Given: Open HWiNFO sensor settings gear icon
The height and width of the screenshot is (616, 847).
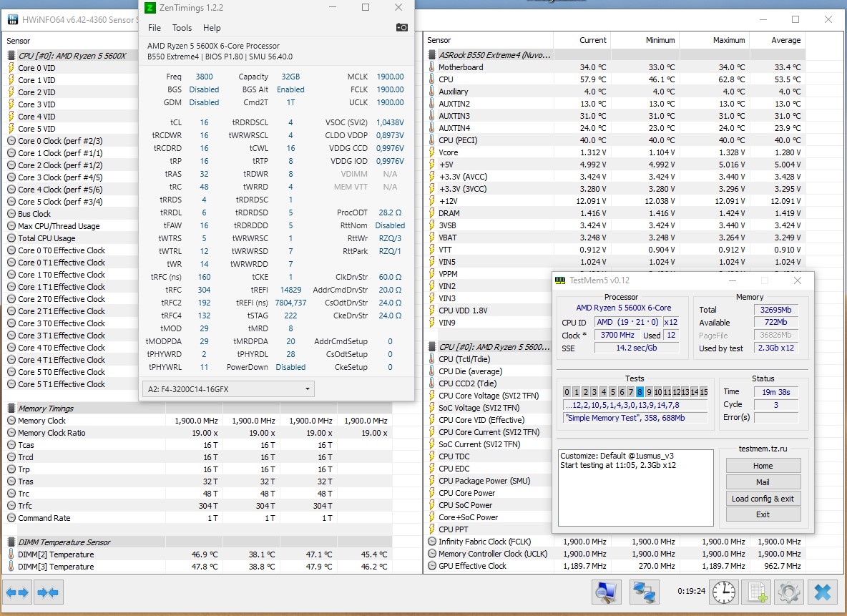Looking at the screenshot, I should [789, 593].
